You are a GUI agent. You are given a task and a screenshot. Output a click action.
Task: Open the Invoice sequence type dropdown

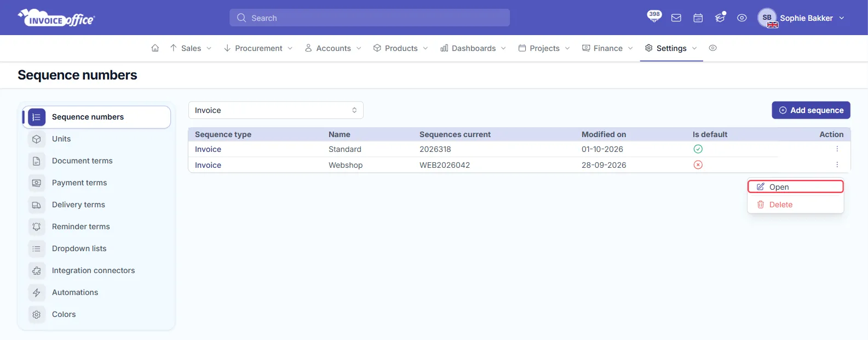(276, 110)
